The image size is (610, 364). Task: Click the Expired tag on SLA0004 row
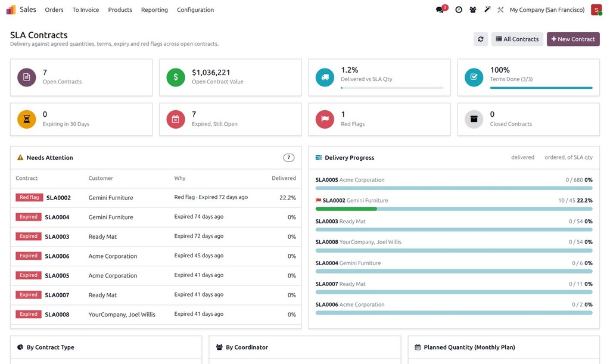[x=29, y=217]
